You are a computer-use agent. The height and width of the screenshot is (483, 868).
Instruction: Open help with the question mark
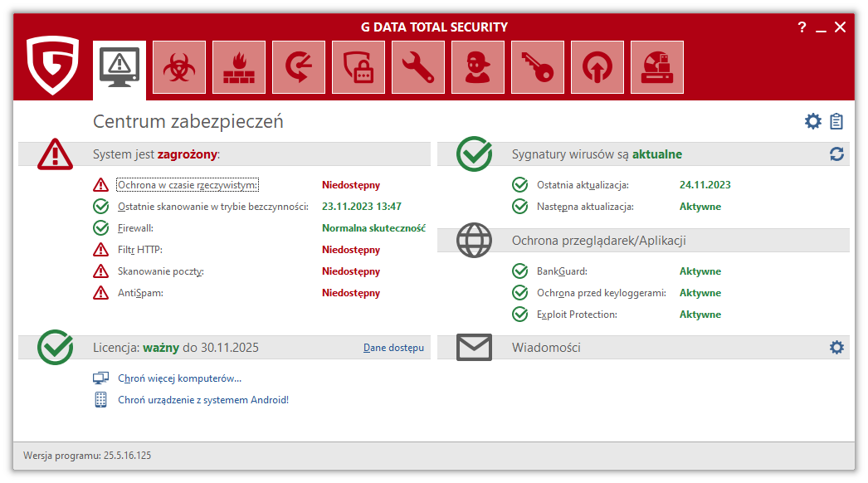tap(802, 27)
